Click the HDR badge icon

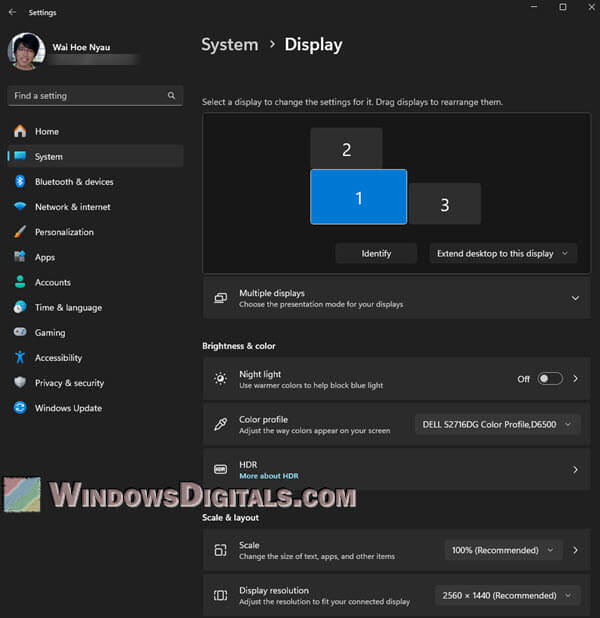click(x=221, y=469)
